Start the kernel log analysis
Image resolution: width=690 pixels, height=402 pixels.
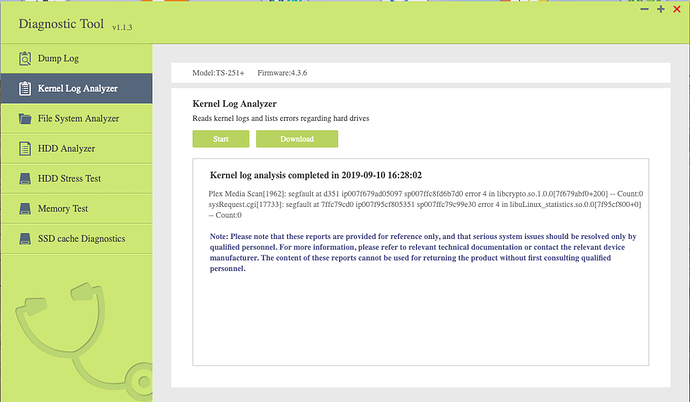pos(221,139)
